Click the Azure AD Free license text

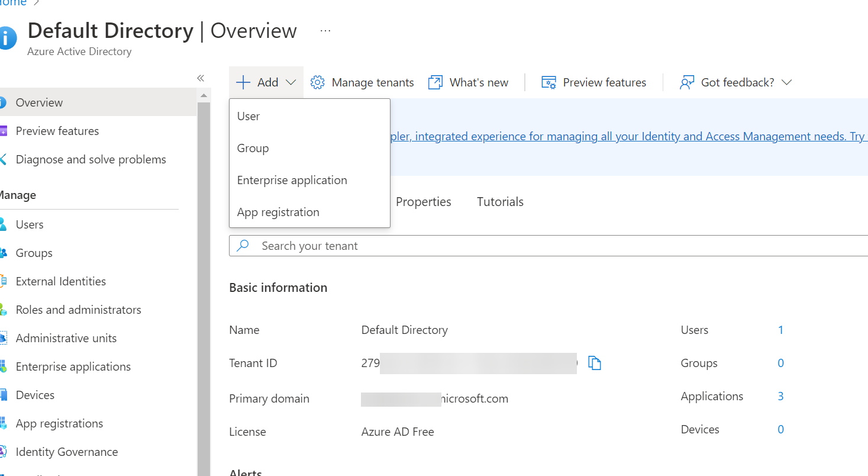tap(398, 432)
